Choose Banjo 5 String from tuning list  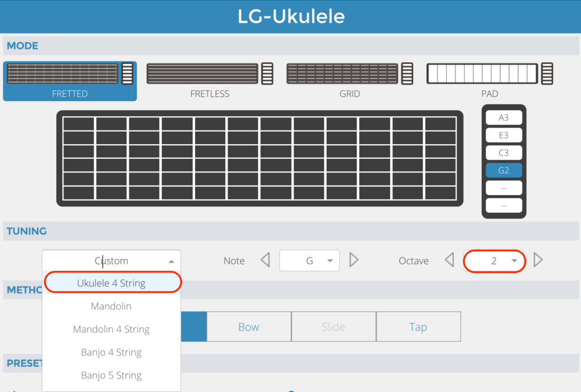coord(112,376)
